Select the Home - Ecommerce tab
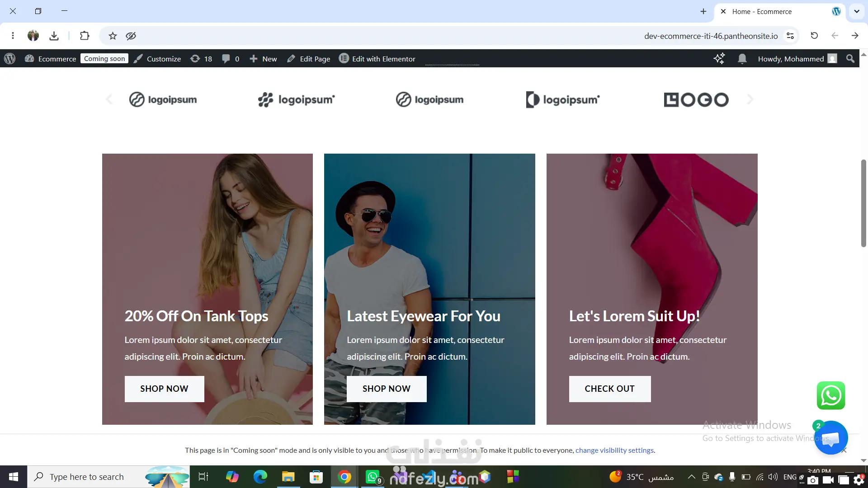This screenshot has height=488, width=868. (780, 12)
